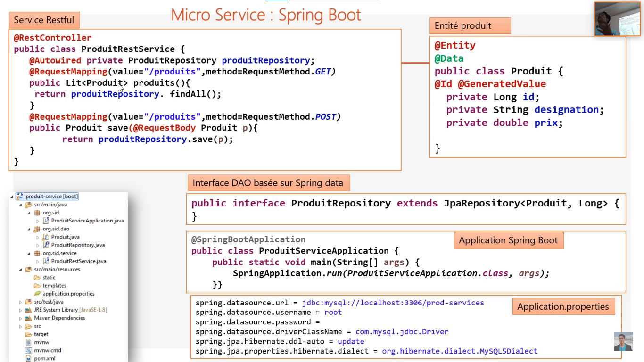
Task: Collapse the org.sid.dao package node
Action: tap(29, 229)
